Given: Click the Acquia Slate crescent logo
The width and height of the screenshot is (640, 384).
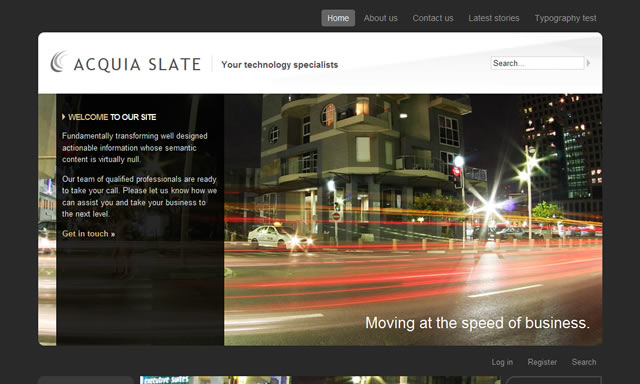Looking at the screenshot, I should tap(59, 62).
